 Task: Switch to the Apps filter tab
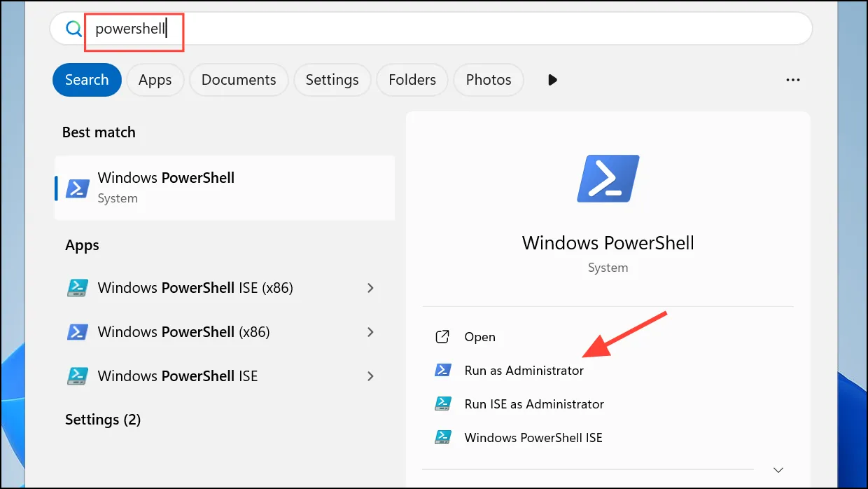coord(155,80)
